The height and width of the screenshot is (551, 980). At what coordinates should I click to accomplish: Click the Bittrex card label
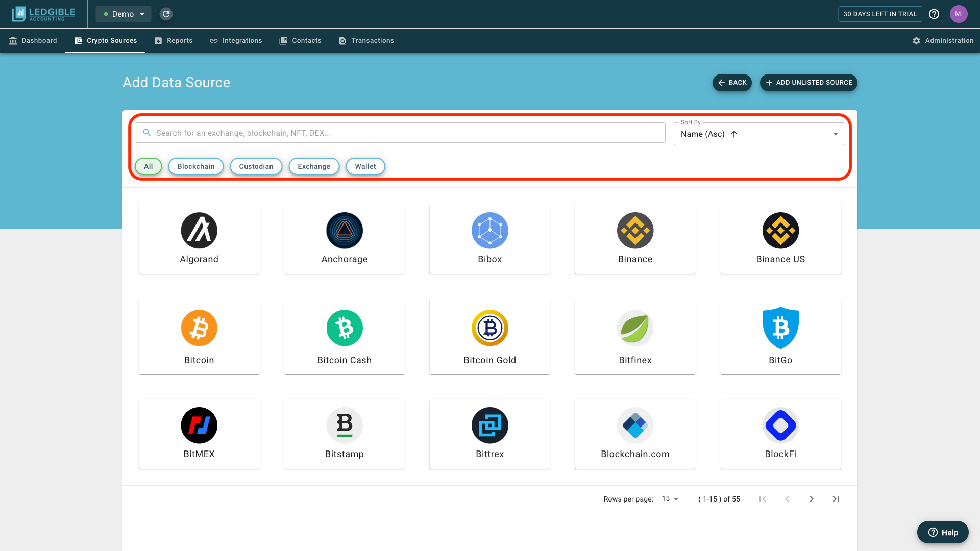(x=490, y=454)
